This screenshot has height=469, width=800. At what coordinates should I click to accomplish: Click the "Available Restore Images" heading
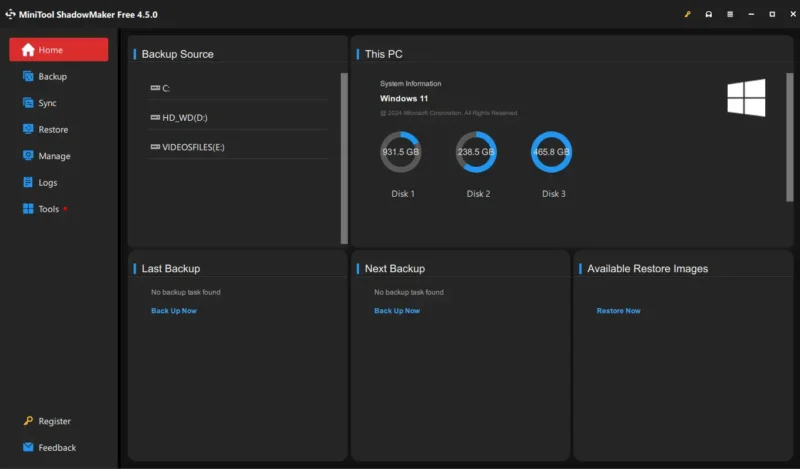click(x=647, y=268)
